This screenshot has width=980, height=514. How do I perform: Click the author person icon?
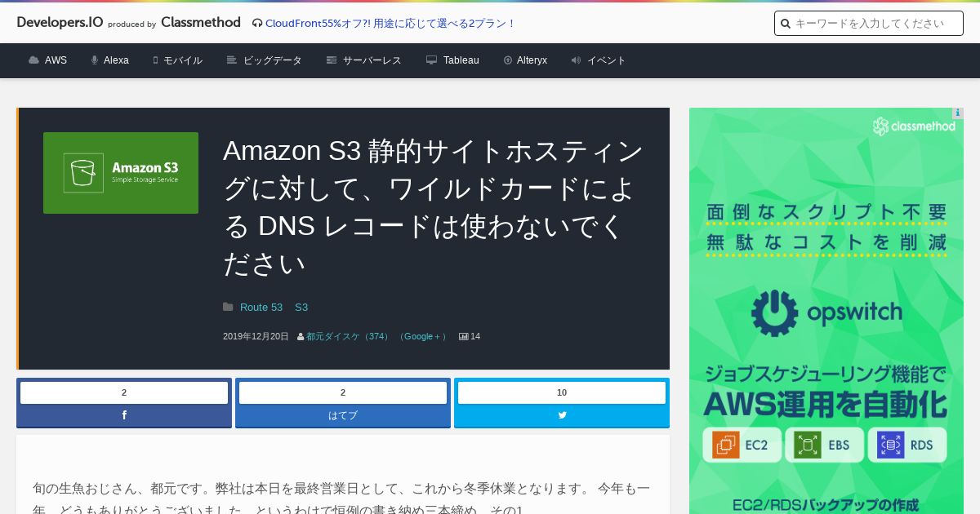(301, 336)
